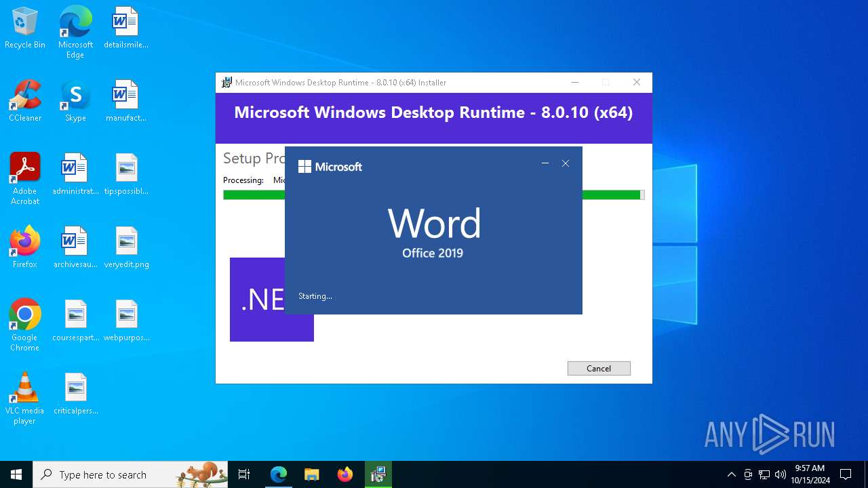
Task: Show hidden system tray icons
Action: pos(731,474)
